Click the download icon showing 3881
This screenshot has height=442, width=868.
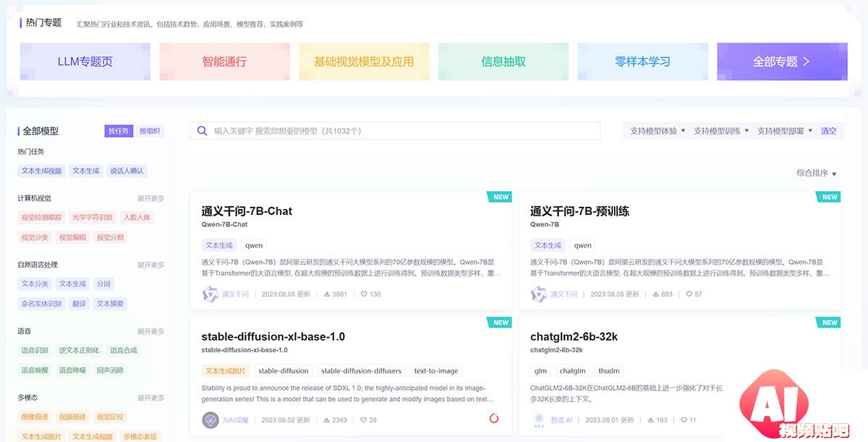coord(327,294)
